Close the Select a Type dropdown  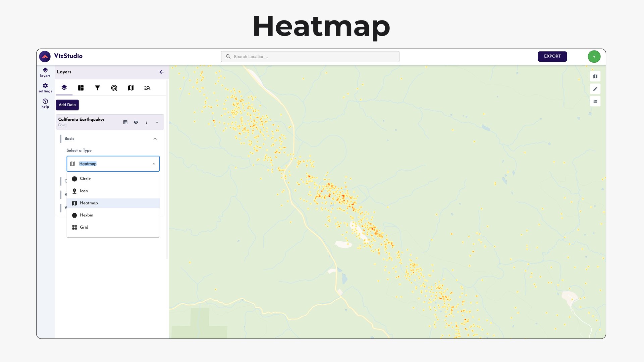[x=154, y=164]
